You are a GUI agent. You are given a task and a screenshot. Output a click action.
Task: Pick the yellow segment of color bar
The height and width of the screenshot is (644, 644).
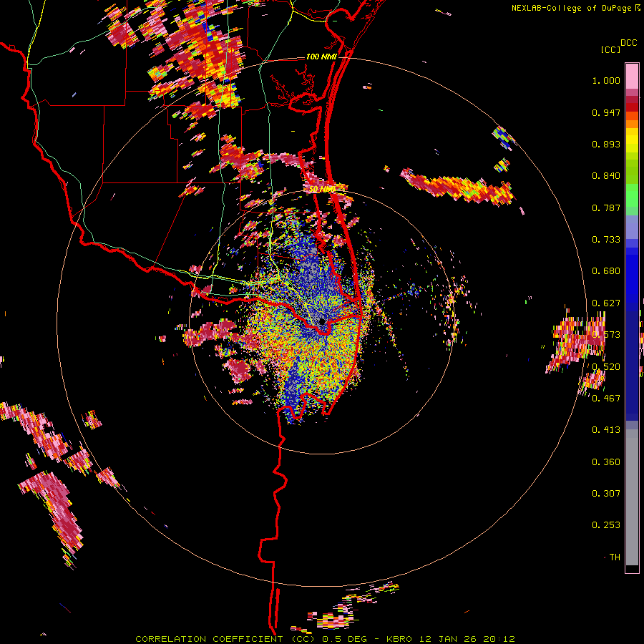pyautogui.click(x=632, y=141)
